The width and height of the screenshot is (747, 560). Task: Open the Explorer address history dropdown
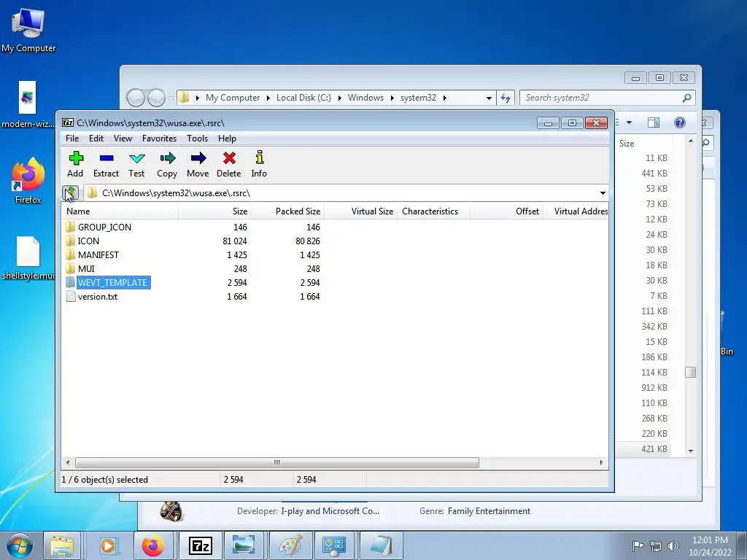tap(489, 98)
